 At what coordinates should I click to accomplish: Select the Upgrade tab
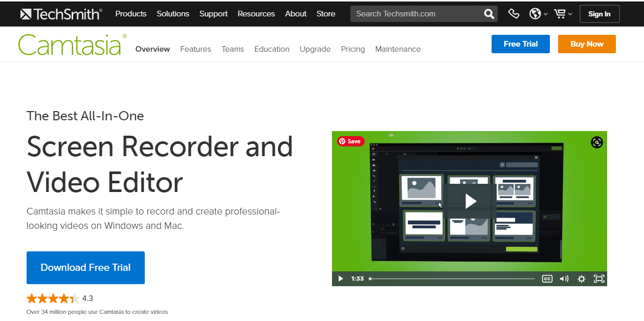(x=315, y=49)
